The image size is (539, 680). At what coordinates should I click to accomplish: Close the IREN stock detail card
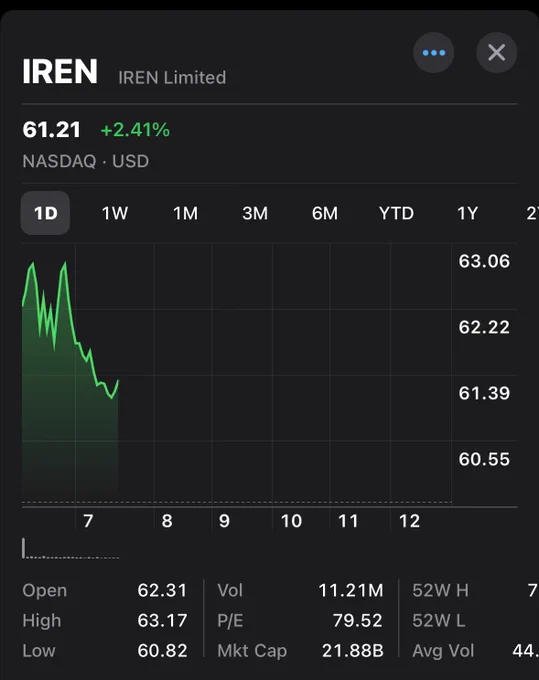tap(497, 53)
